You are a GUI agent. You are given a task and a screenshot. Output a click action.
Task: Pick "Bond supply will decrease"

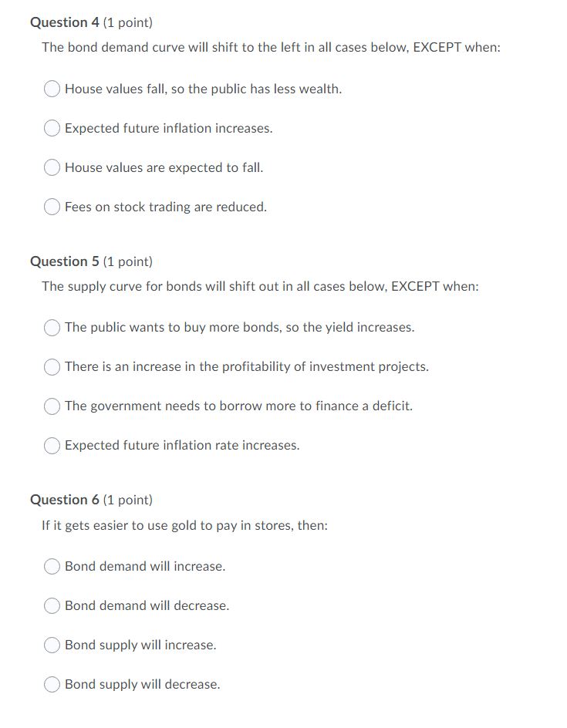[52, 684]
